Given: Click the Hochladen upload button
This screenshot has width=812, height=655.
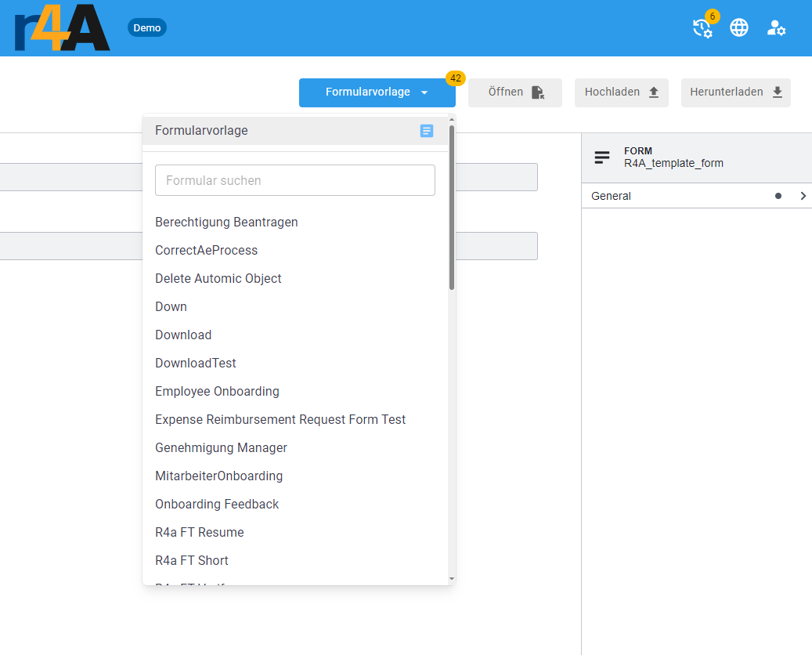Looking at the screenshot, I should click(x=621, y=92).
